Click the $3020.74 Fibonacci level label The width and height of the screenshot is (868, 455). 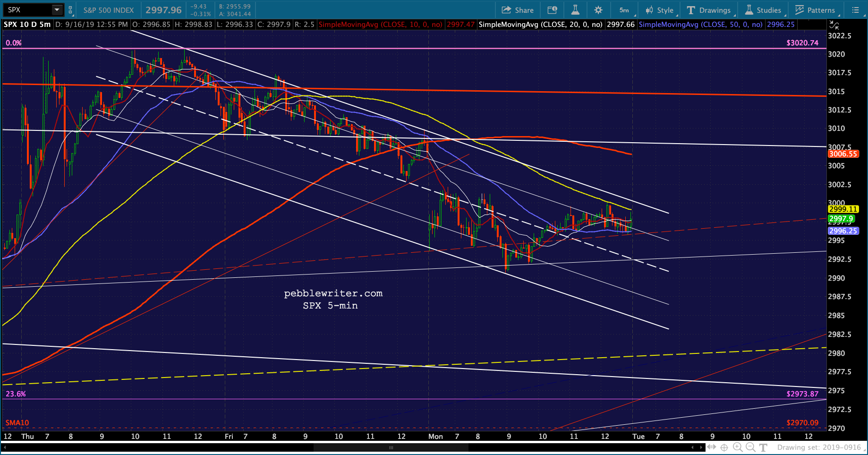[x=802, y=43]
